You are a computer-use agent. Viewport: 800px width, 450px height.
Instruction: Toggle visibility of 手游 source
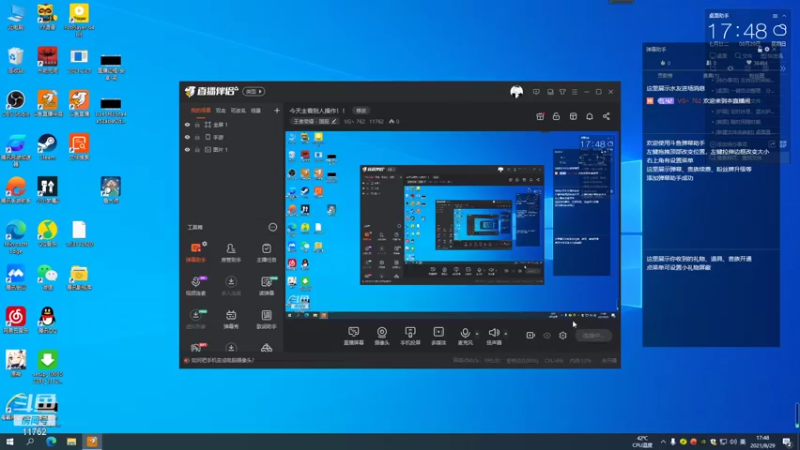[x=187, y=137]
